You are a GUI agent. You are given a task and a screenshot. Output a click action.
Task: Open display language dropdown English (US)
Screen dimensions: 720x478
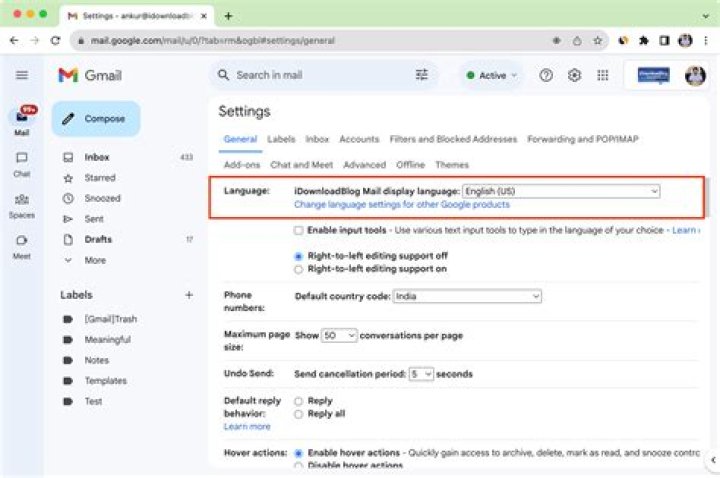pyautogui.click(x=561, y=191)
